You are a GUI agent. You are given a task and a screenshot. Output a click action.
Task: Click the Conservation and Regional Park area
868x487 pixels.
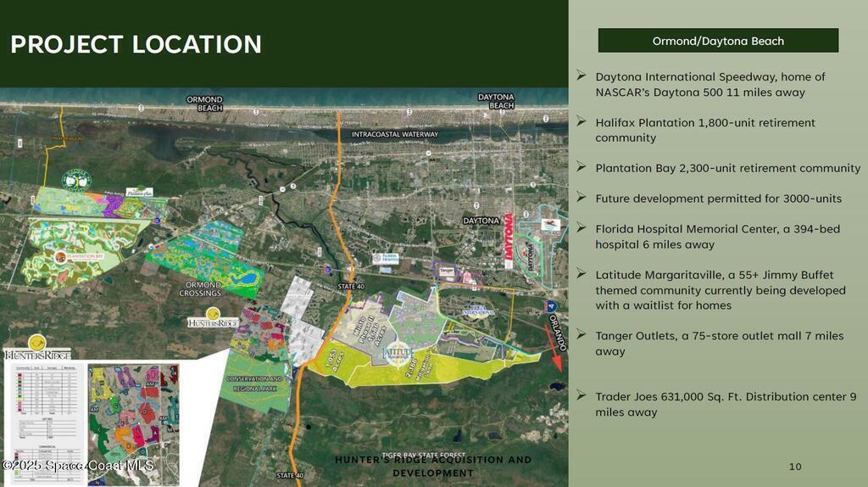(x=253, y=384)
